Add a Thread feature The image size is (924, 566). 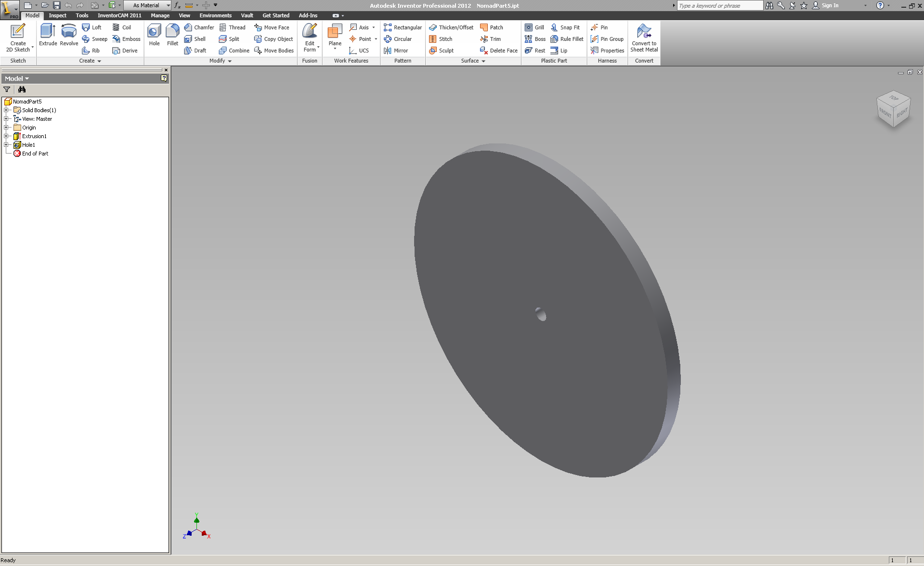click(232, 27)
